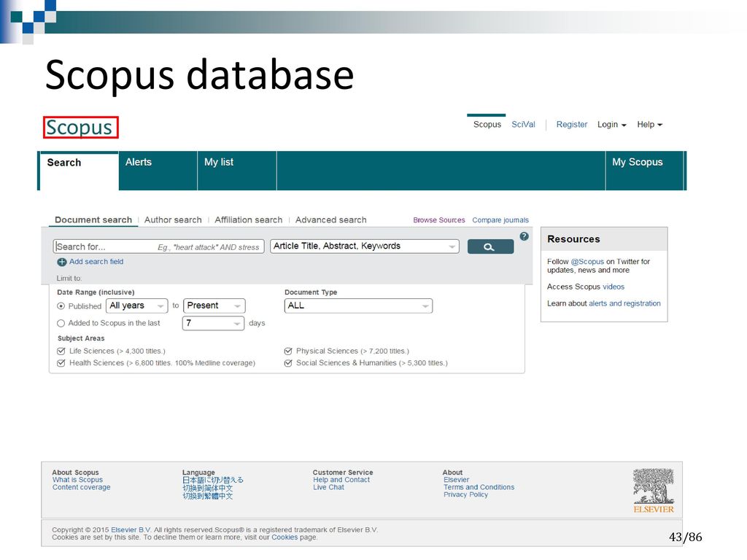Open the Present year dropdown

(x=214, y=306)
